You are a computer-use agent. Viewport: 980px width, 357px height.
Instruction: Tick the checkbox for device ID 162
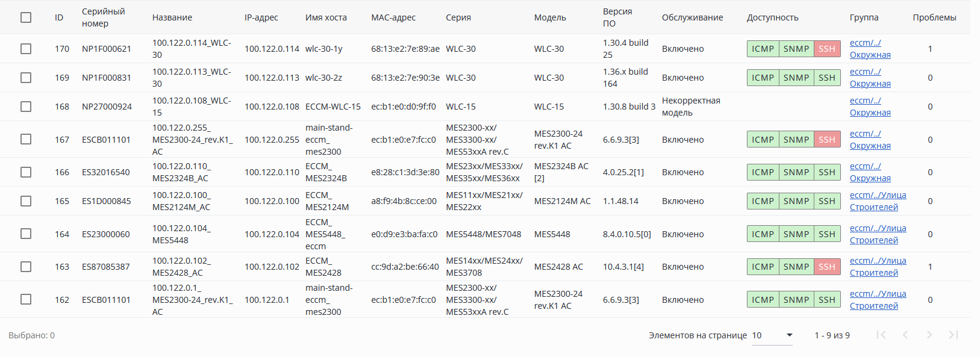[26, 299]
